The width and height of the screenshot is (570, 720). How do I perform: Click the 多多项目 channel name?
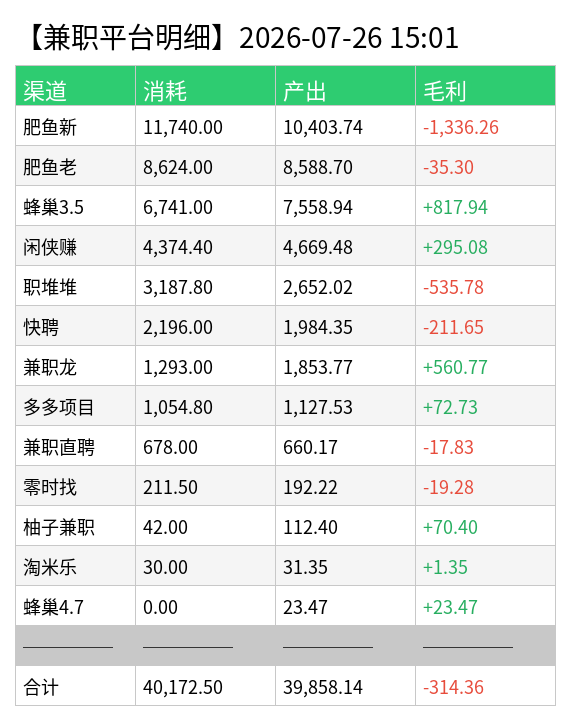click(x=59, y=407)
